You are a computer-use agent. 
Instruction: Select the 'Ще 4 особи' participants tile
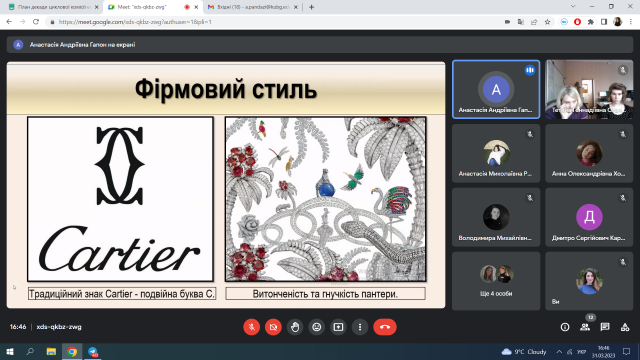click(x=496, y=281)
